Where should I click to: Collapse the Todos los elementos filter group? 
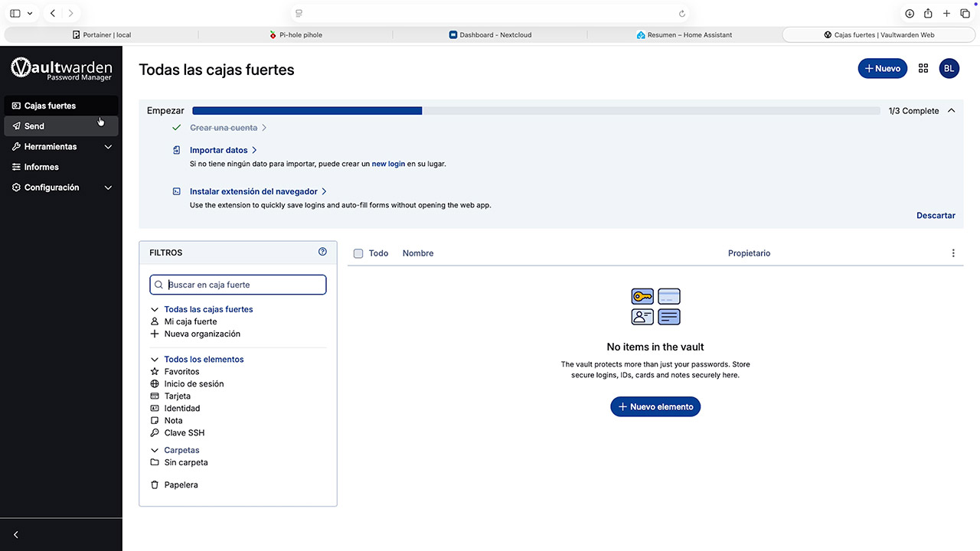point(154,359)
